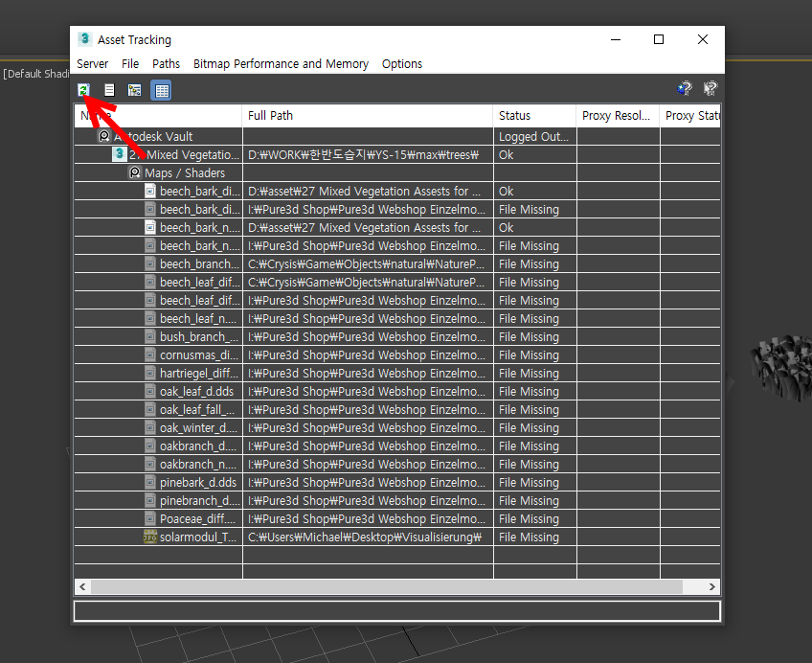The height and width of the screenshot is (663, 812).
Task: Open the help globe icon
Action: (684, 88)
